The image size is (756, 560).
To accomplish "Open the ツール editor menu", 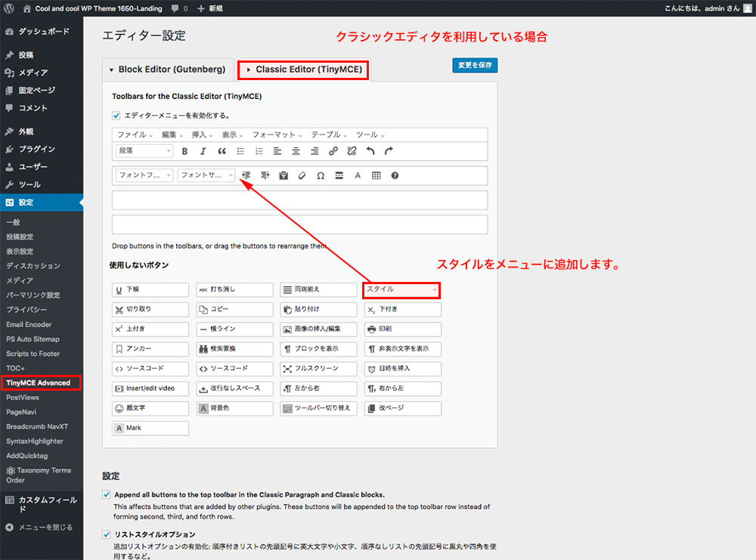I will 370,135.
